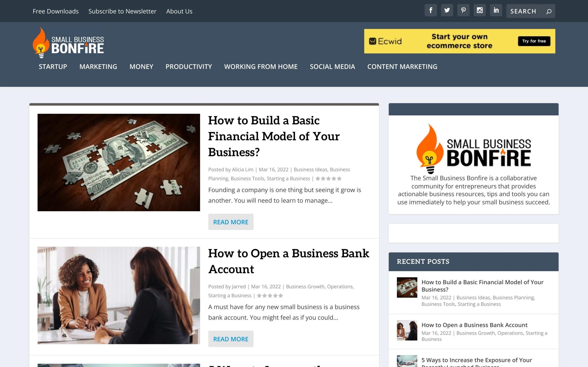Open the CONTENT MARKETING menu item
This screenshot has height=367, width=588.
[402, 67]
